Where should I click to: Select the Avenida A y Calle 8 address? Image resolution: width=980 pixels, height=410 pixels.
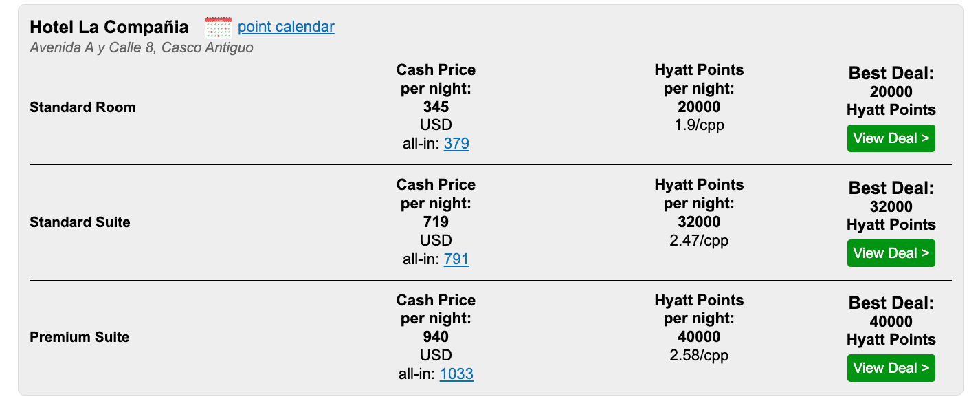[x=142, y=48]
